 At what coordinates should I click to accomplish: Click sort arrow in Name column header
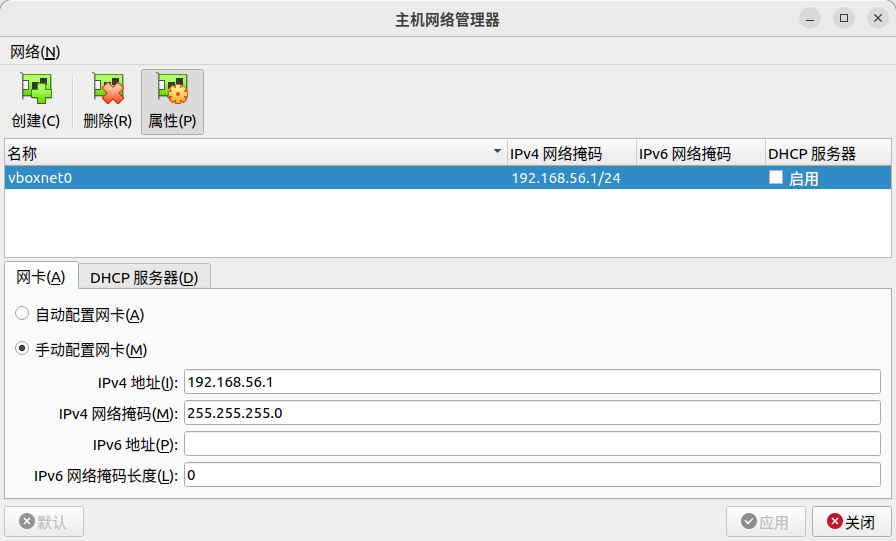(498, 153)
